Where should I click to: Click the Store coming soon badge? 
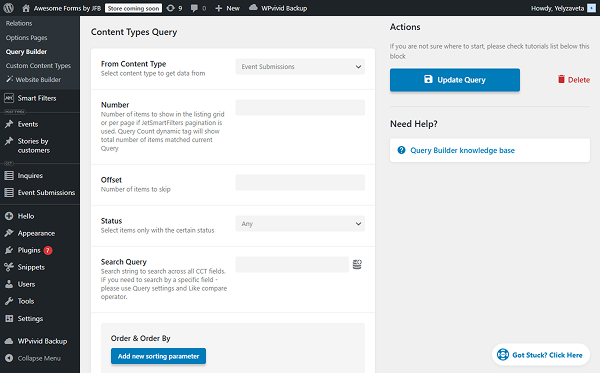pos(133,8)
